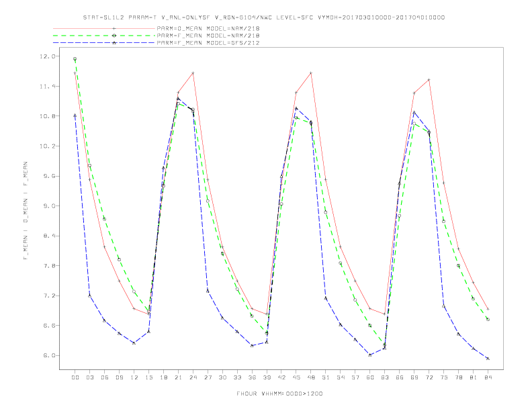
Task: Click y-axis tick label 8.4
Action: (x=48, y=236)
